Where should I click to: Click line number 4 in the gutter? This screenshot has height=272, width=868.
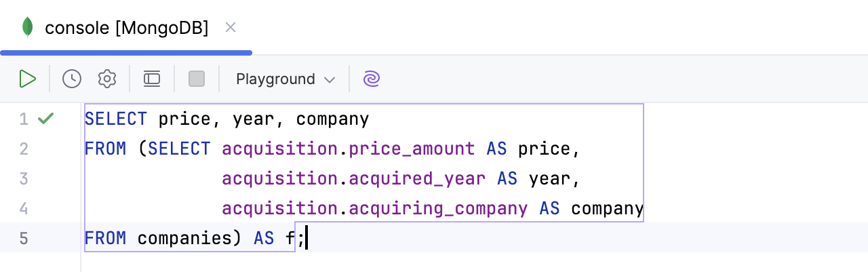point(24,208)
